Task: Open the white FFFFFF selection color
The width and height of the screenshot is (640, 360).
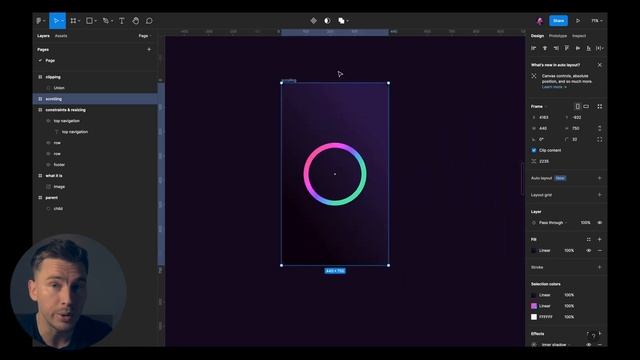Action: point(534,317)
